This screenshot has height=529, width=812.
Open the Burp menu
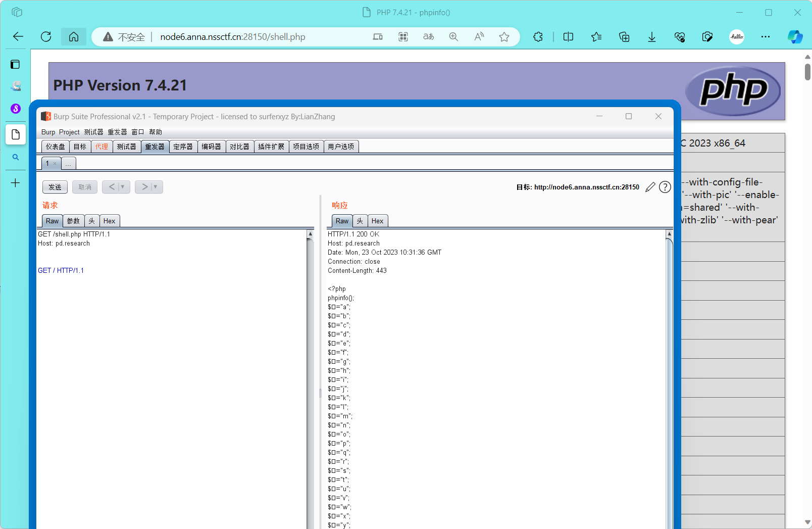48,132
